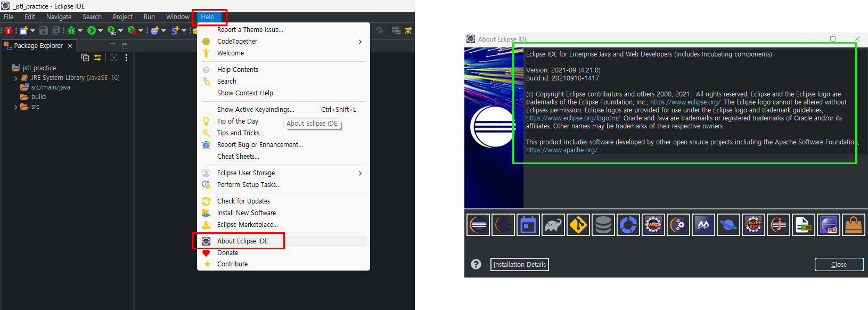
Task: Click the Run External Tools toolbox icon
Action: tap(132, 30)
